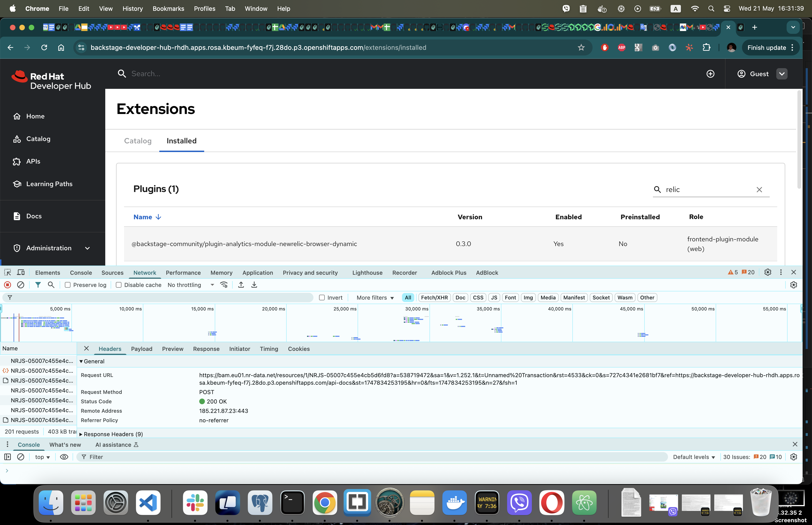Tick the Invert filter checkbox
Image resolution: width=812 pixels, height=525 pixels.
click(322, 298)
